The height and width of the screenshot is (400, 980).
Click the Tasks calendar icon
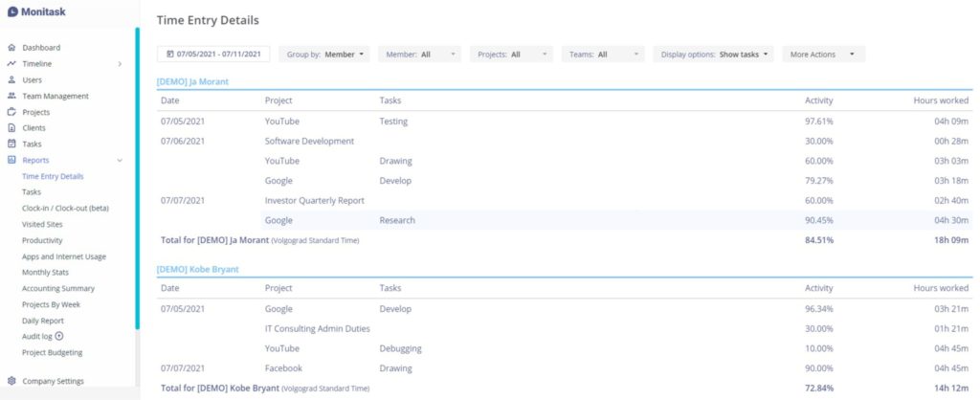(11, 144)
